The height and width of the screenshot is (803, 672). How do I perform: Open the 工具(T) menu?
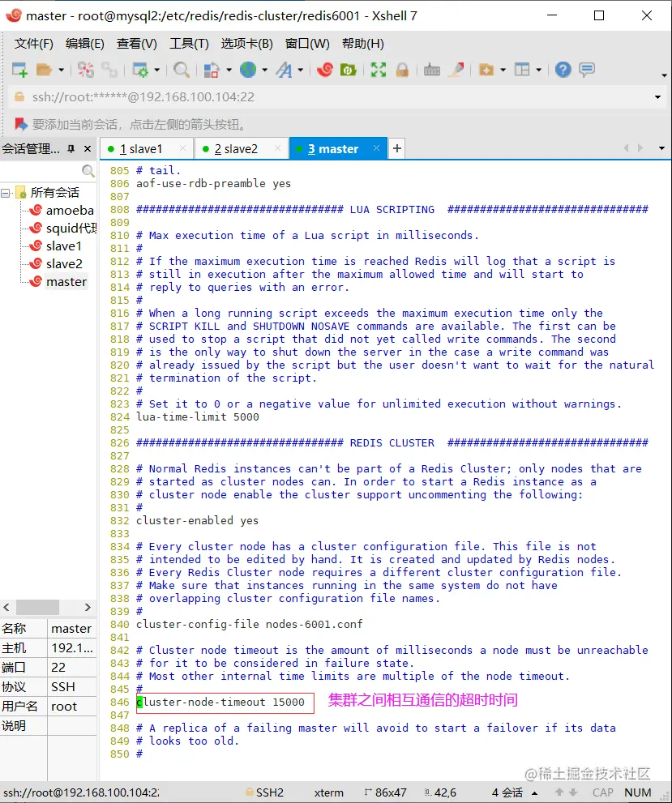pos(190,44)
